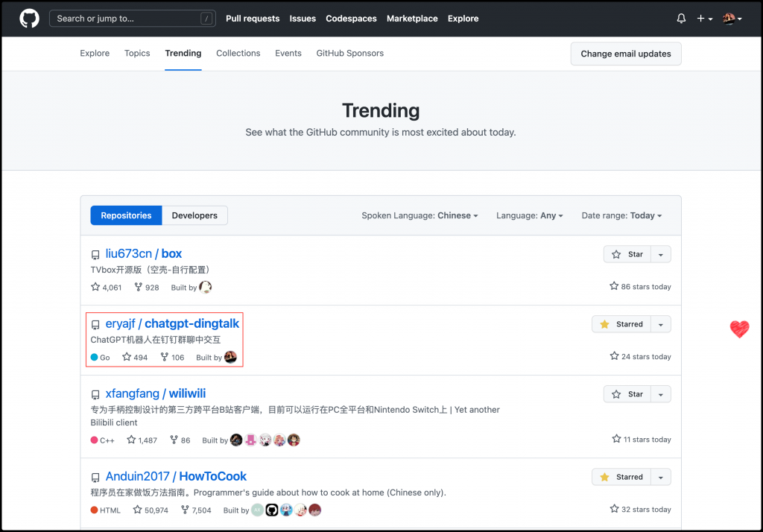The height and width of the screenshot is (532, 763).
Task: Open the notifications bell
Action: click(x=681, y=19)
